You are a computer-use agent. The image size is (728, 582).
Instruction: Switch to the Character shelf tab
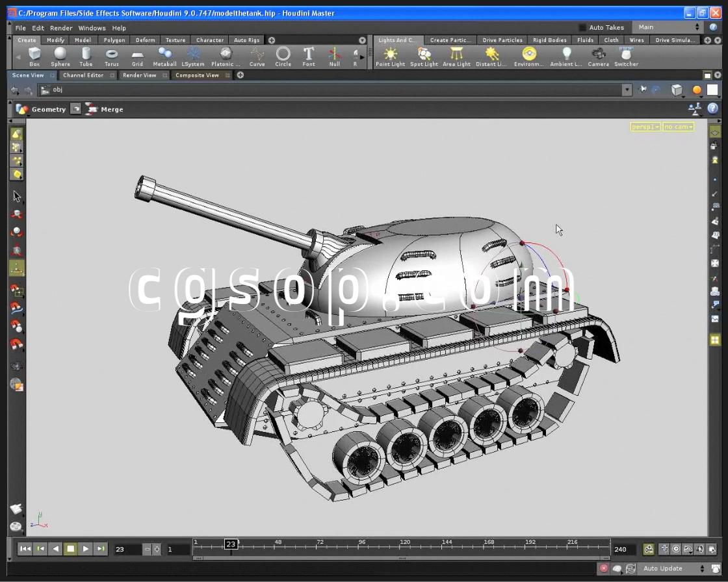pyautogui.click(x=210, y=40)
